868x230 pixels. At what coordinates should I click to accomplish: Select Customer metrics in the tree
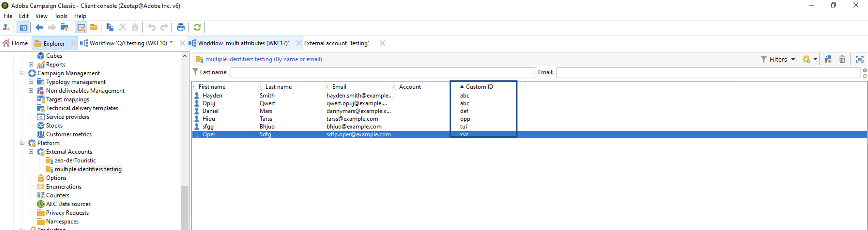tap(69, 134)
